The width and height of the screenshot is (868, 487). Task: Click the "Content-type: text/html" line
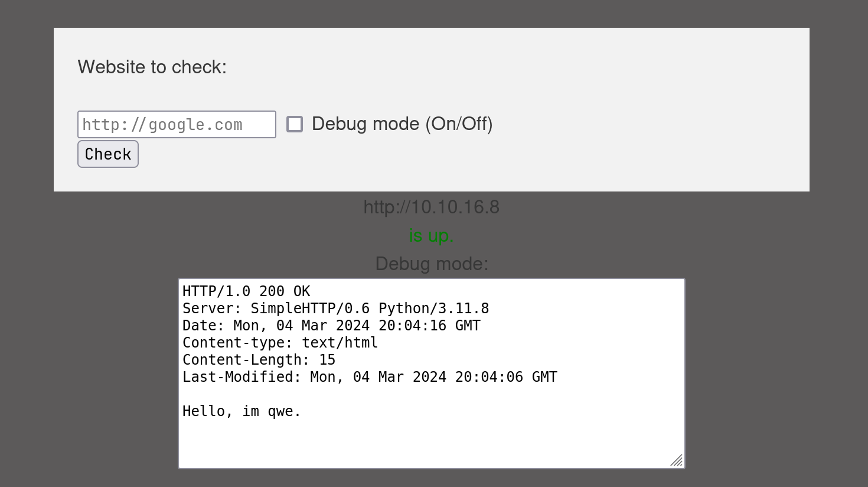click(x=280, y=343)
